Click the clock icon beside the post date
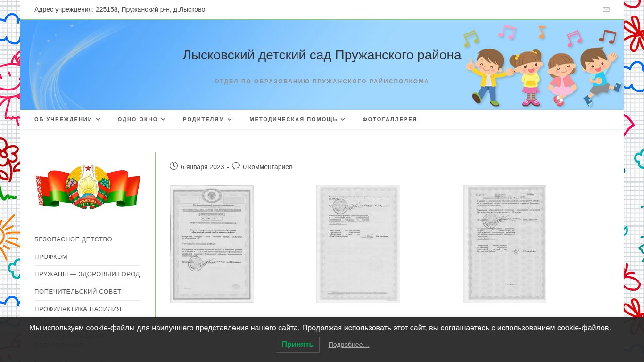Image resolution: width=644 pixels, height=362 pixels. [x=173, y=166]
